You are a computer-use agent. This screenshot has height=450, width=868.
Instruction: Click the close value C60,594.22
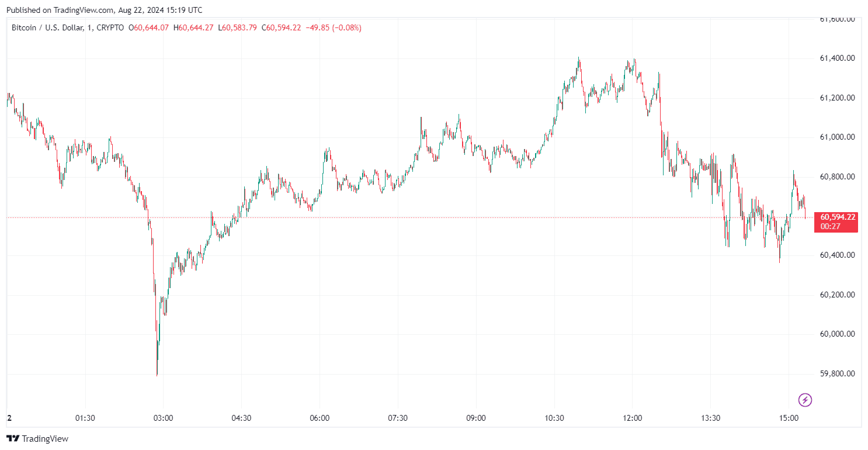pos(281,27)
